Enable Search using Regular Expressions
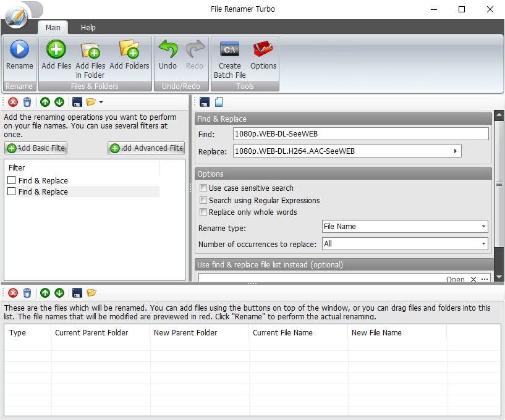 tap(203, 200)
